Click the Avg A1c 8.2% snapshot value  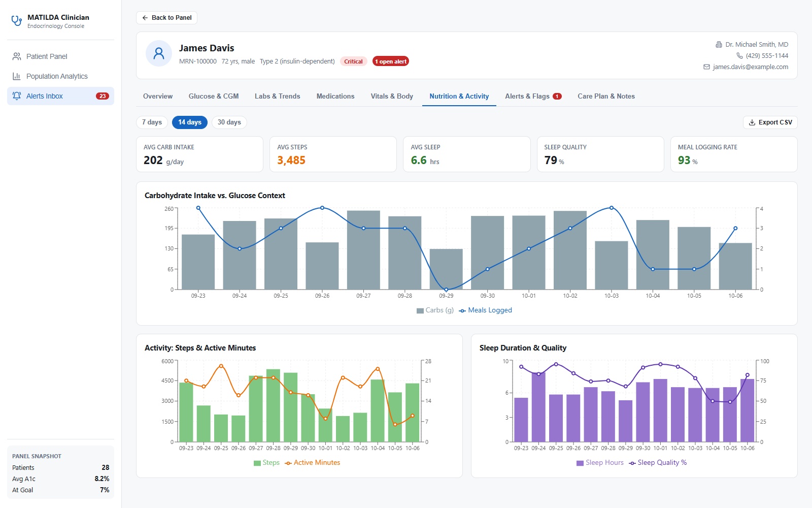pos(102,479)
